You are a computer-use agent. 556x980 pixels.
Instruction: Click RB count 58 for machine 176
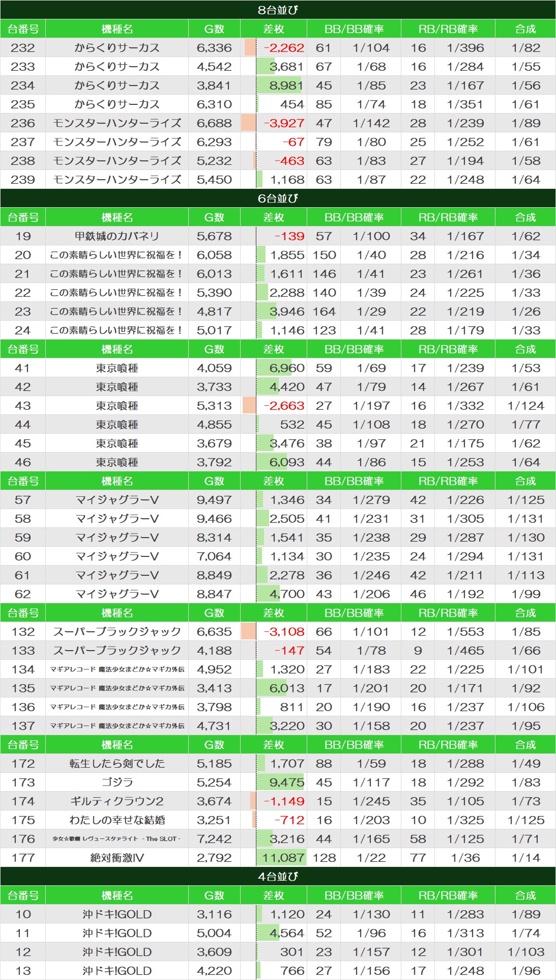tap(418, 839)
